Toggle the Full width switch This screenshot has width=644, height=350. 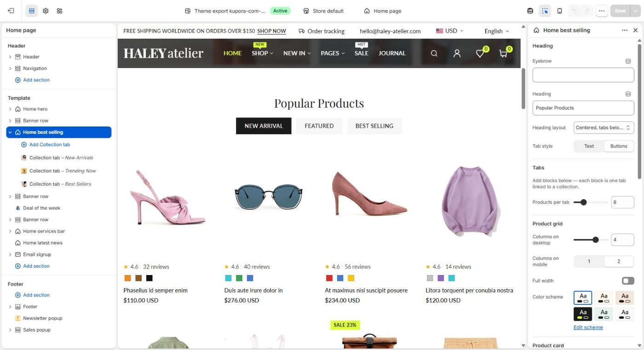click(x=627, y=281)
